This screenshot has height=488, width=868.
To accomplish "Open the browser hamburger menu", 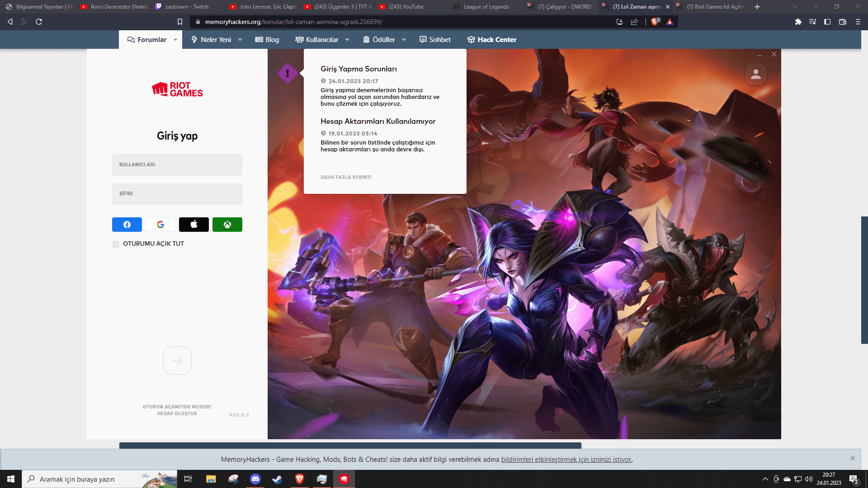I will click(858, 22).
